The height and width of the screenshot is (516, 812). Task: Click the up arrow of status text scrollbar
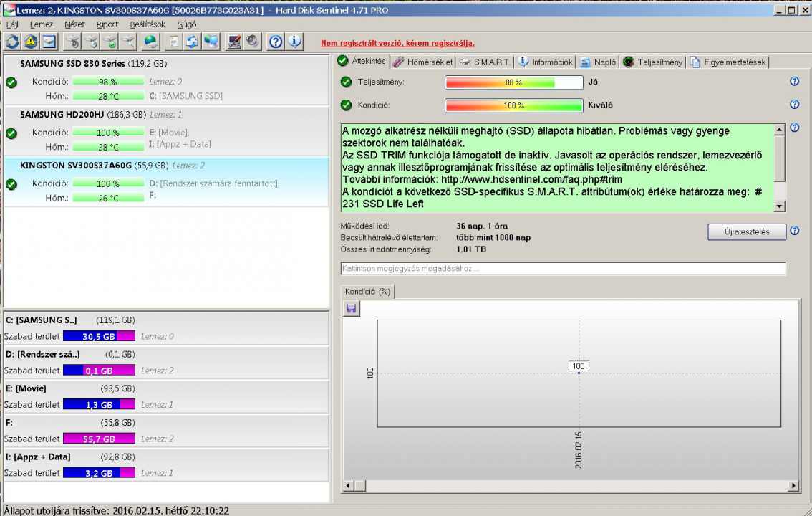[779, 130]
